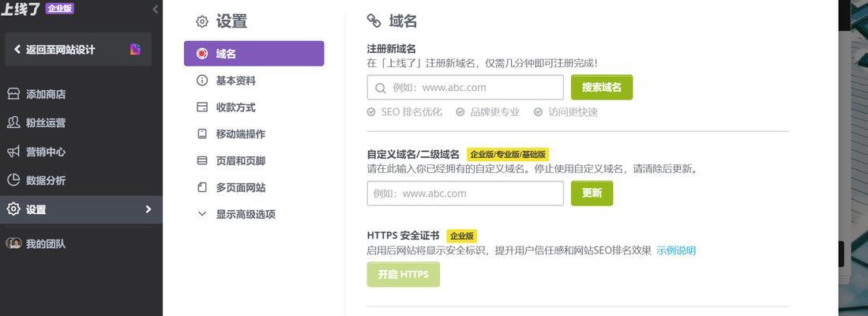Click the 品牌更专业 text
The width and height of the screenshot is (868, 316).
495,112
